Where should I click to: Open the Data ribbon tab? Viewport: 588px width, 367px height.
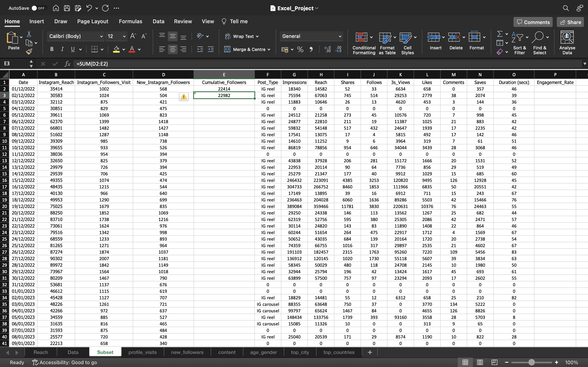point(158,21)
